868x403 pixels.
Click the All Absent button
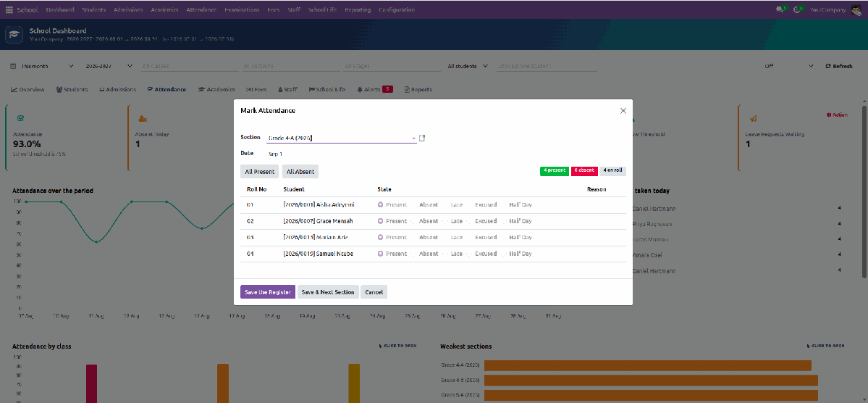(300, 171)
